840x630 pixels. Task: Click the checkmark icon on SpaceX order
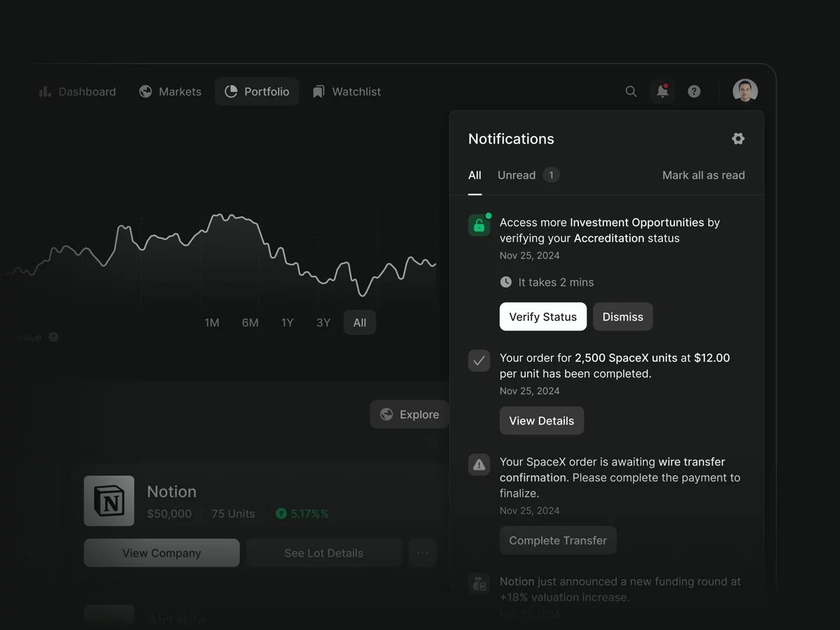[479, 361]
